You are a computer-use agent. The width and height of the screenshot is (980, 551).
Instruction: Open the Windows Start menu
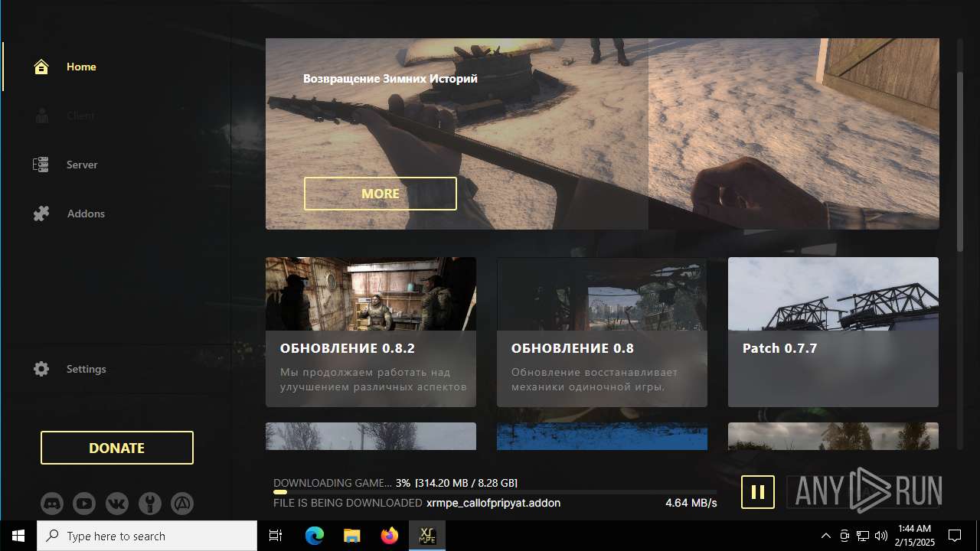coord(18,536)
